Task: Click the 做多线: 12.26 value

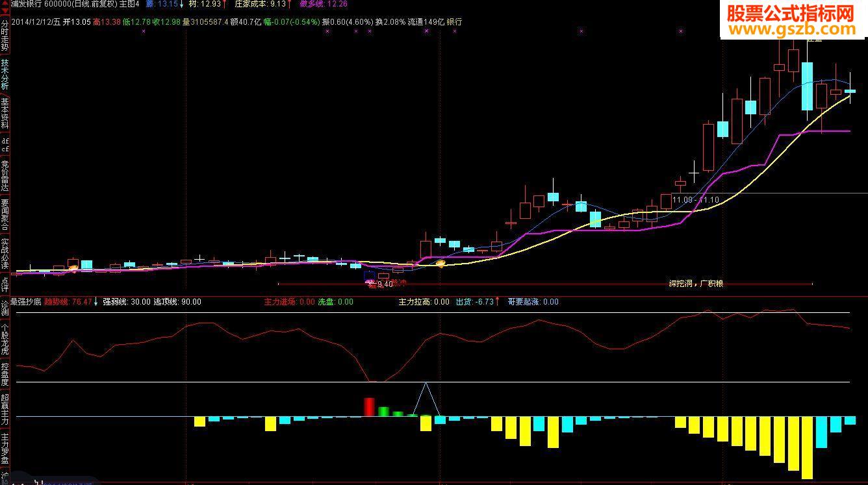Action: point(324,4)
